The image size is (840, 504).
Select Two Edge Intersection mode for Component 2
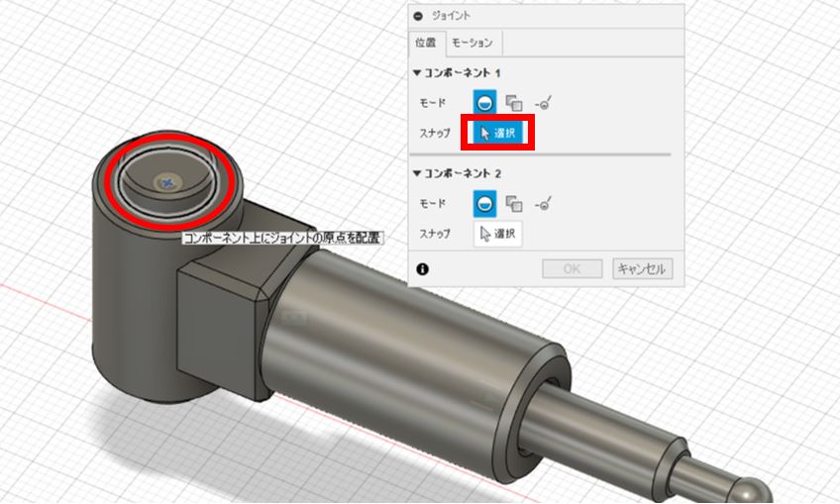click(x=543, y=204)
